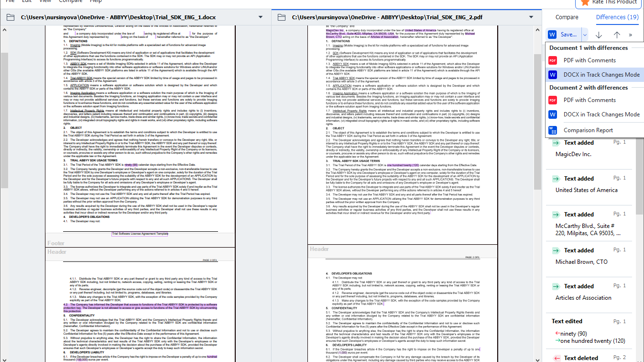Expand the Trial_SDK_ENG_2.pdf path dropdown
The width and height of the screenshot is (644, 362).
(531, 17)
